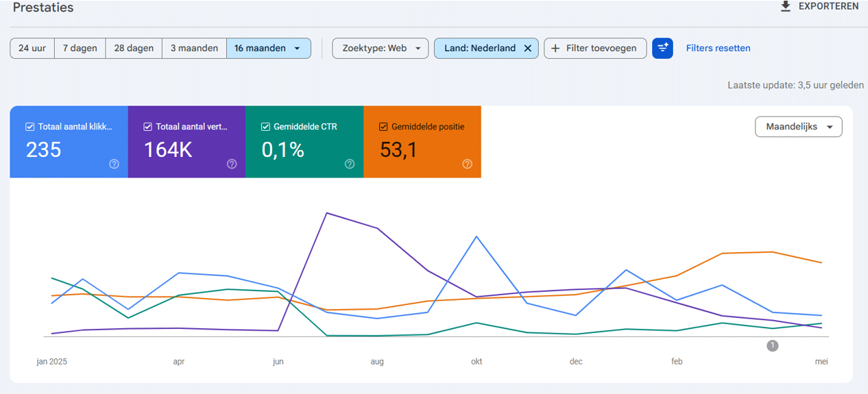Click the Exporteren button label
Image resolution: width=868 pixels, height=394 pixels.
click(829, 6)
